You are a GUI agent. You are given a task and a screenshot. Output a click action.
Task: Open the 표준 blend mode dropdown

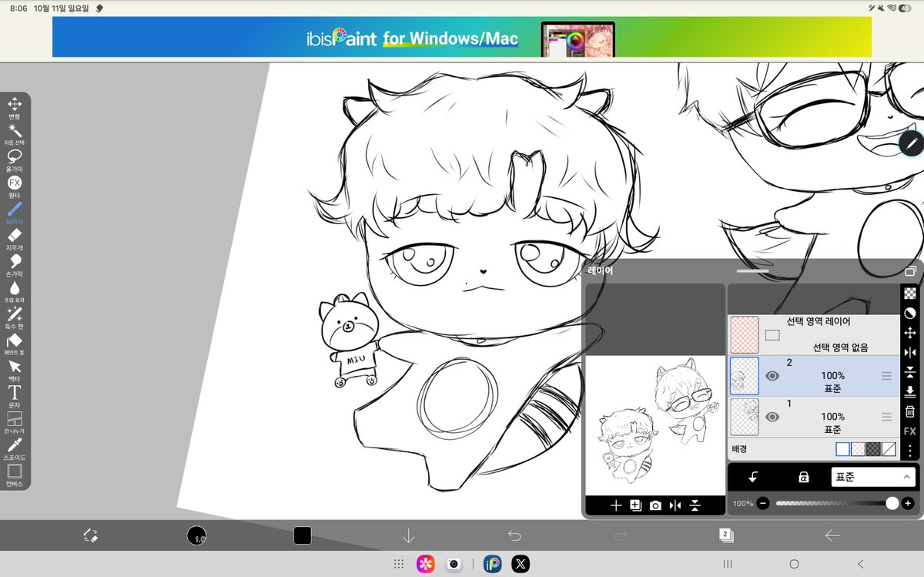click(x=874, y=477)
